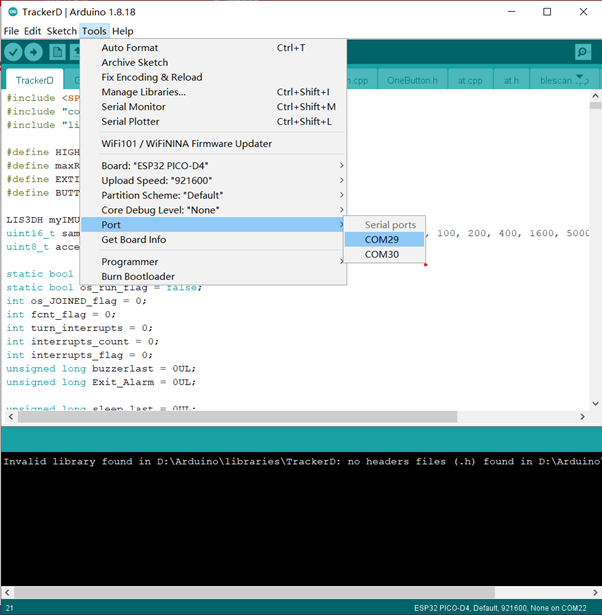
Task: Click the "Invalid library found" console message
Action: (x=302, y=462)
